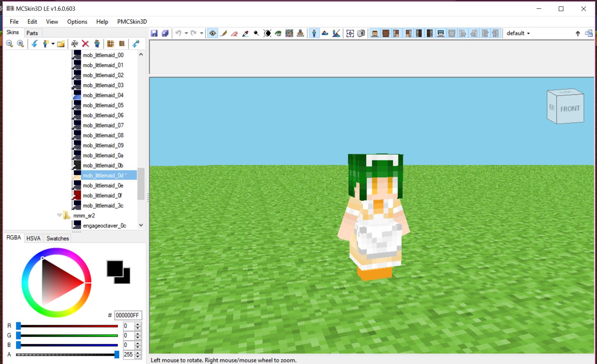Open the default background dropdown

(518, 33)
